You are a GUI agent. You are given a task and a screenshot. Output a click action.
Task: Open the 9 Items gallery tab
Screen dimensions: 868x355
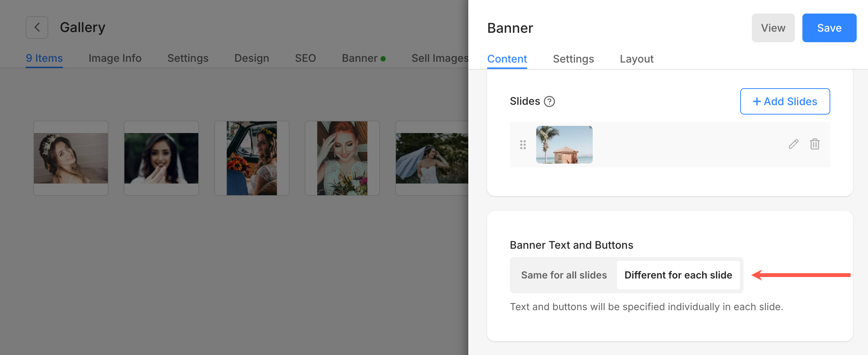[44, 58]
